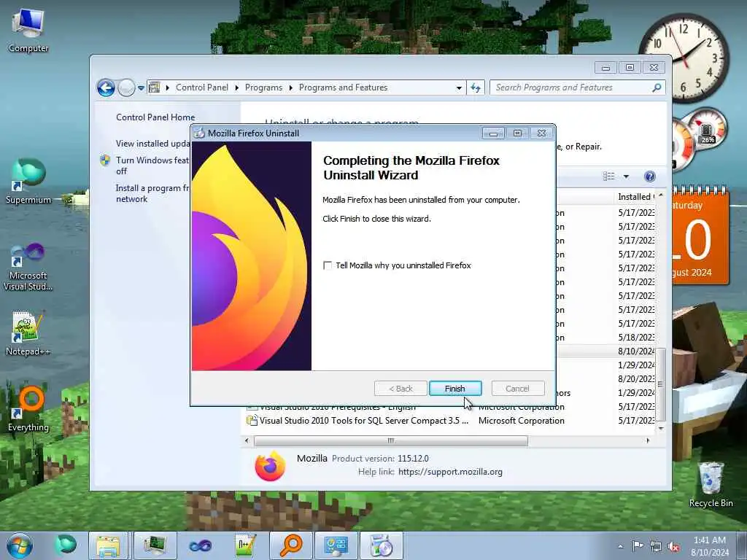Click the Windows Start orb
This screenshot has width=747, height=560.
pyautogui.click(x=20, y=545)
